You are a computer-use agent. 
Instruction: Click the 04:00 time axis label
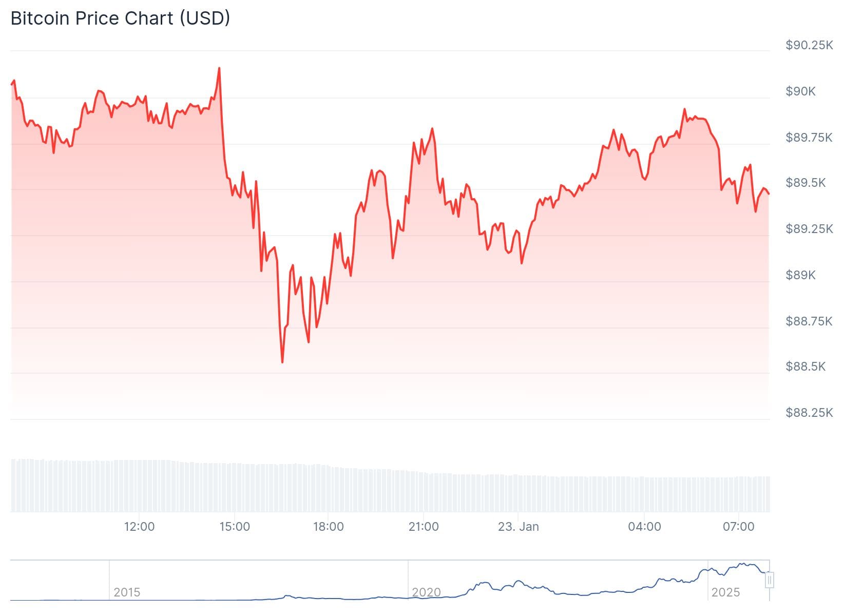[x=644, y=527]
